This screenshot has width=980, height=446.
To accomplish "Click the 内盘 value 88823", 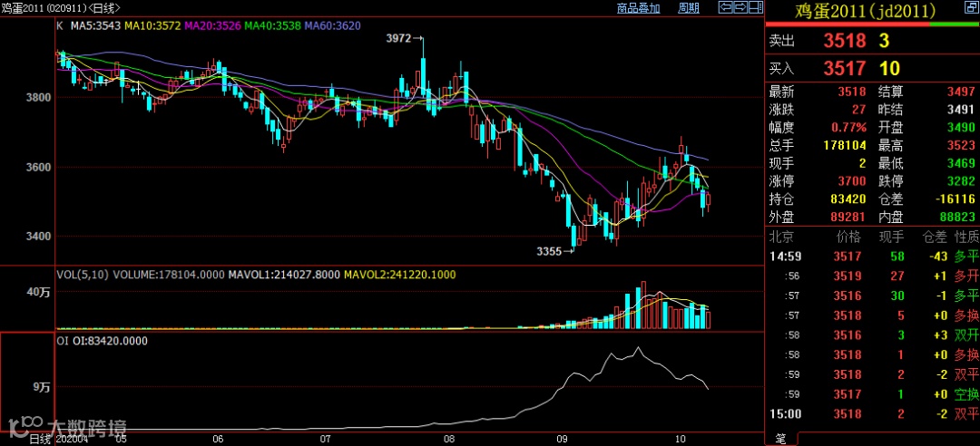I will coord(957,217).
